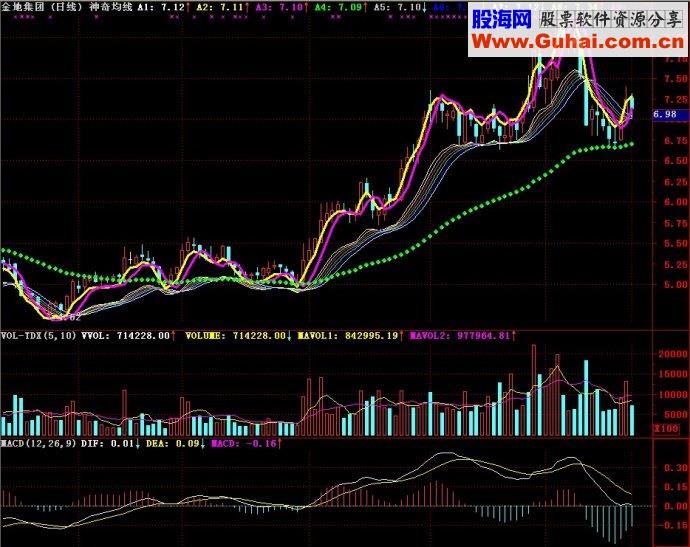Image resolution: width=690 pixels, height=547 pixels.
Task: Click the 5.75 price axis label
Action: (675, 223)
